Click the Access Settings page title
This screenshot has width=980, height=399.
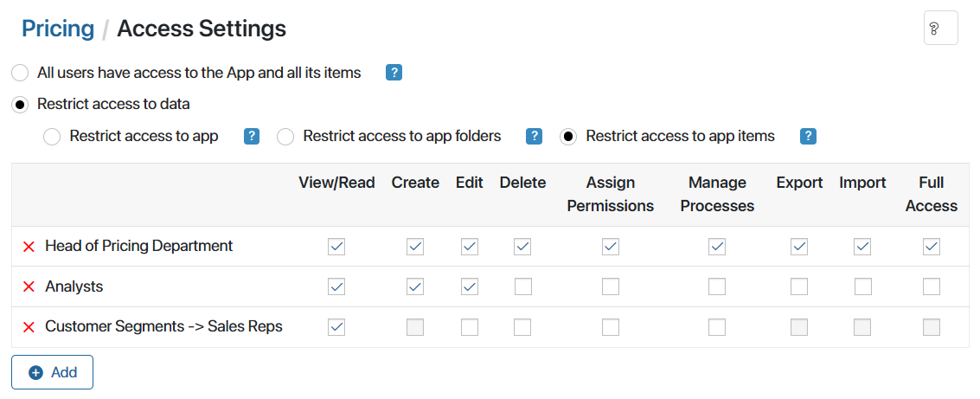tap(202, 29)
